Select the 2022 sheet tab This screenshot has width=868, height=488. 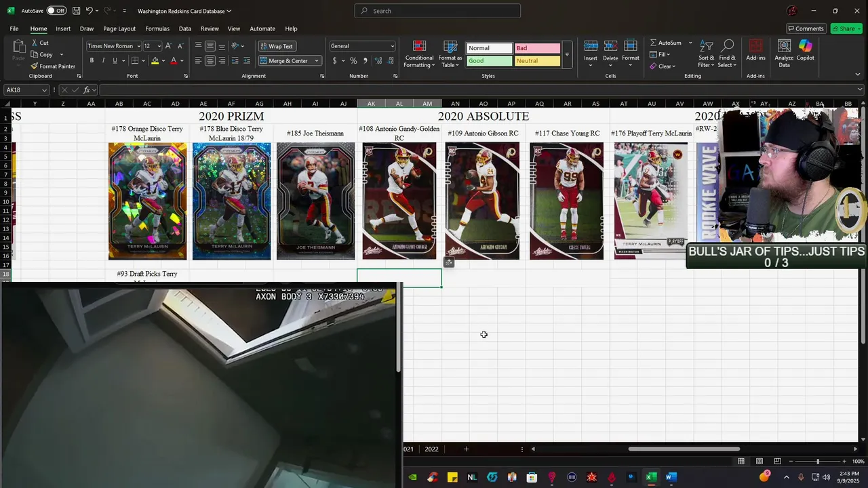[431, 449]
